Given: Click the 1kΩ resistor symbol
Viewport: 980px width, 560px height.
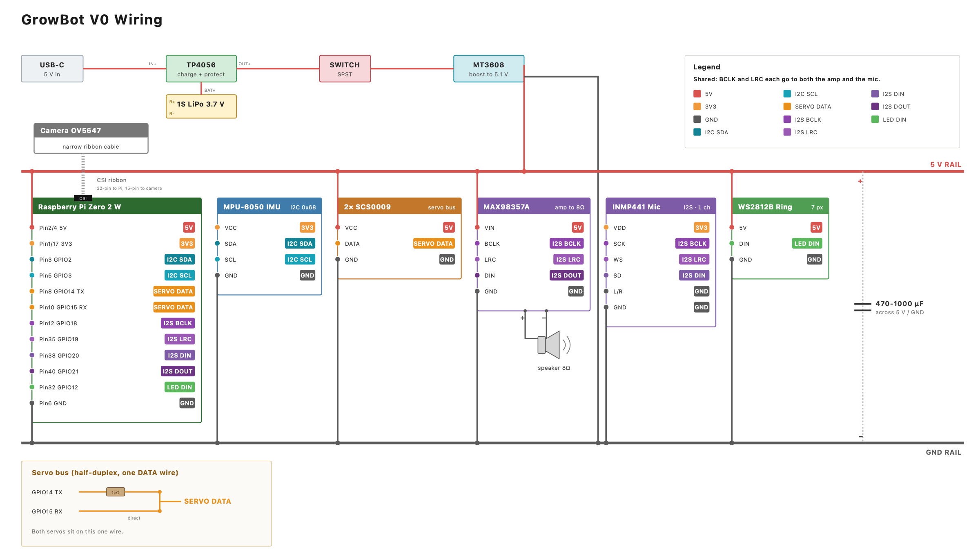Looking at the screenshot, I should pyautogui.click(x=116, y=492).
